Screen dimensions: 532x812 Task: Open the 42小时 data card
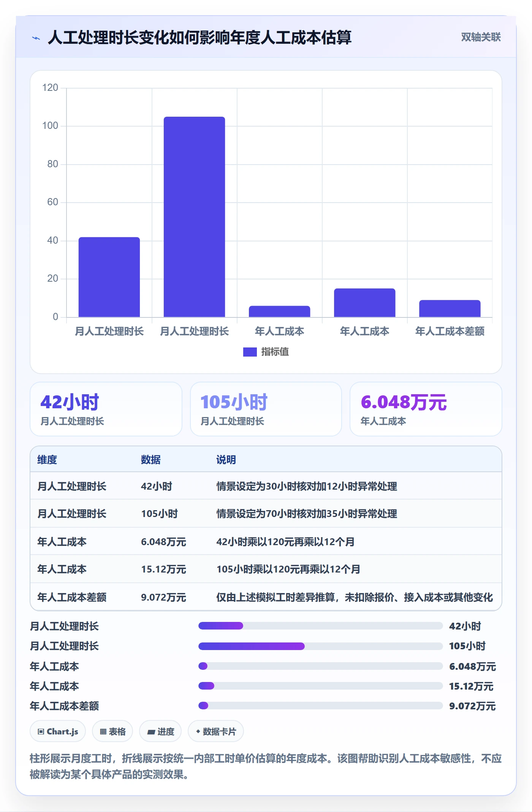click(106, 409)
